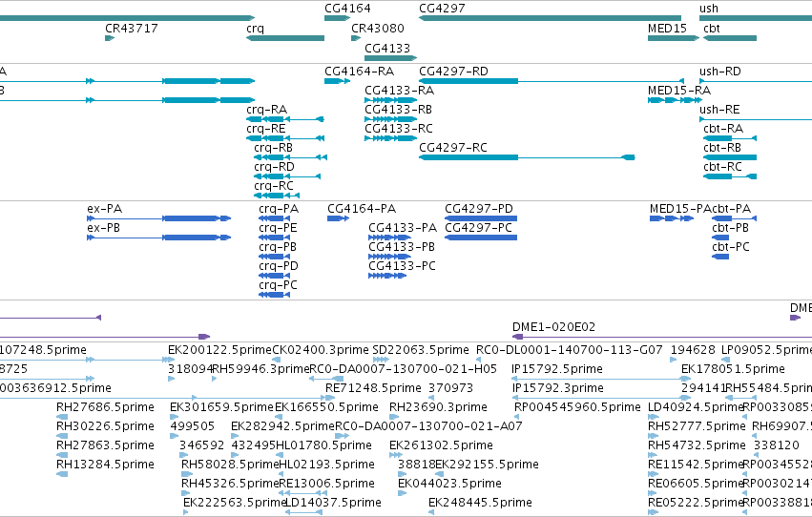Select the CG4133-RA transcript label

[x=399, y=90]
